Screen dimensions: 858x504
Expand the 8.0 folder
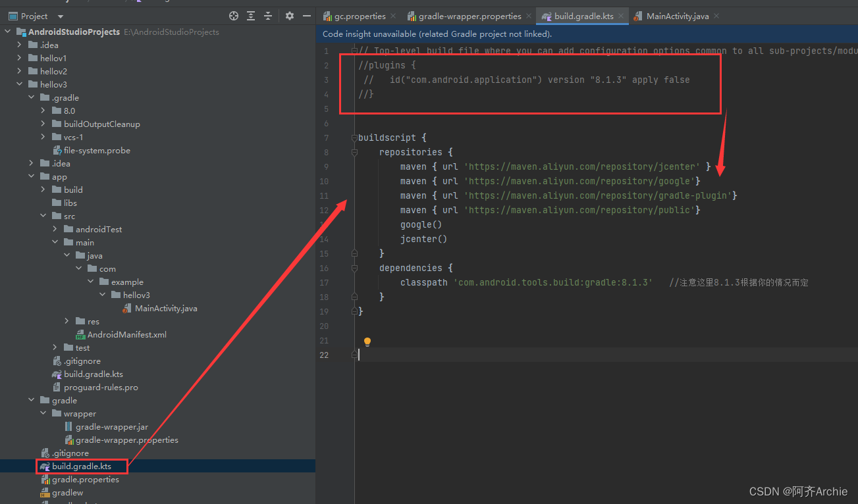click(43, 111)
